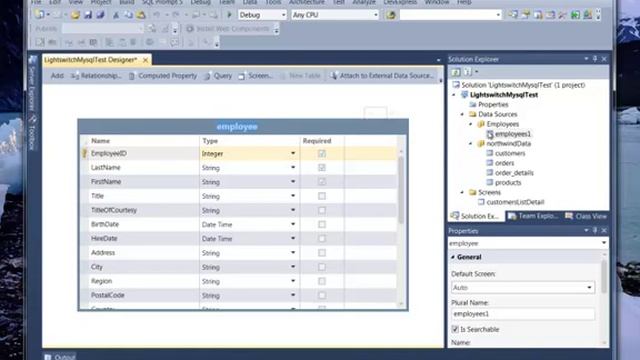This screenshot has width=640, height=360.
Task: Open the Type dropdown for HireDate
Action: pyautogui.click(x=293, y=238)
